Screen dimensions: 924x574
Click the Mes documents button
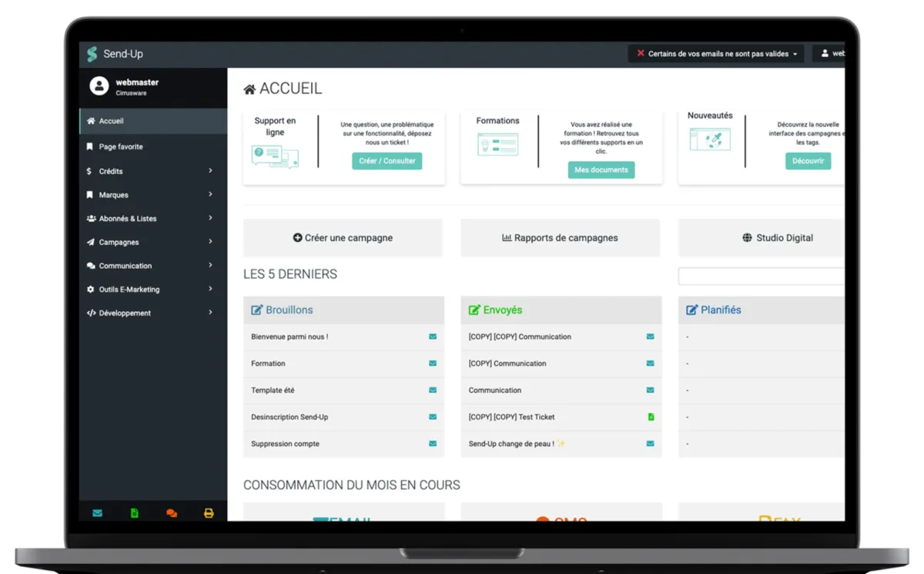(x=601, y=170)
